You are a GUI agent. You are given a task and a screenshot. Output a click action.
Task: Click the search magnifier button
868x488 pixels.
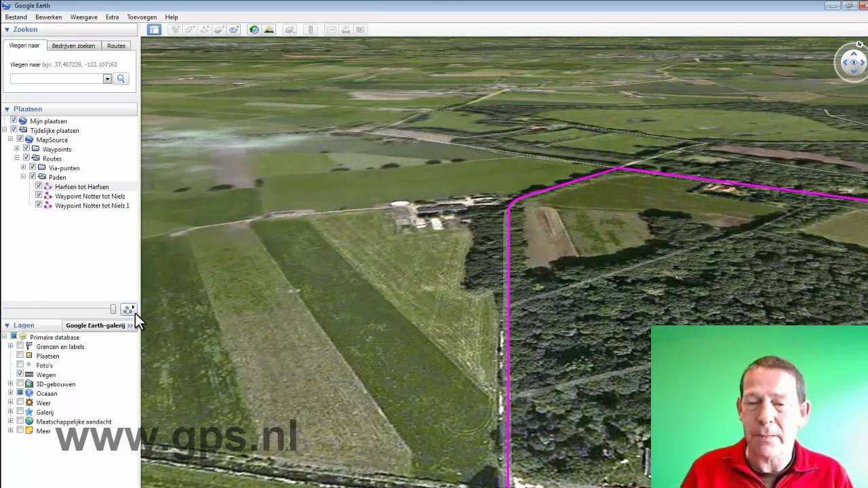pyautogui.click(x=121, y=79)
